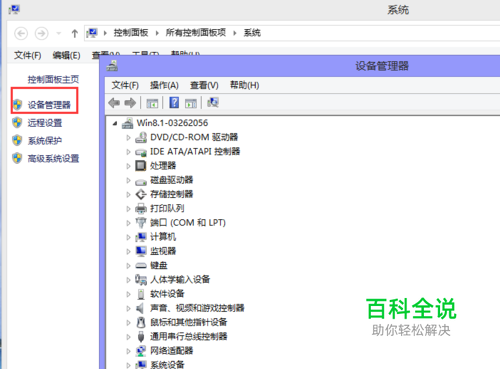This screenshot has width=500, height=369.
Task: Expand the DVD/CD-ROM 驱动器 node
Action: [x=128, y=137]
